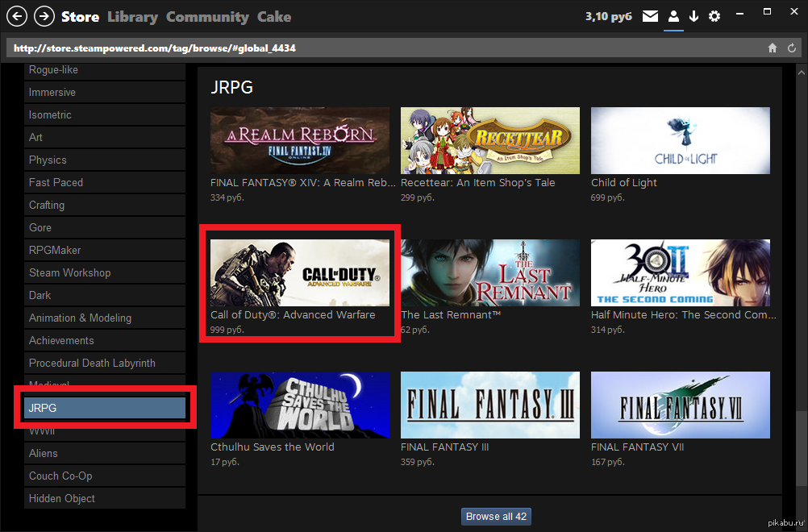808x532 pixels.
Task: Open the inbox envelope icon
Action: [650, 16]
